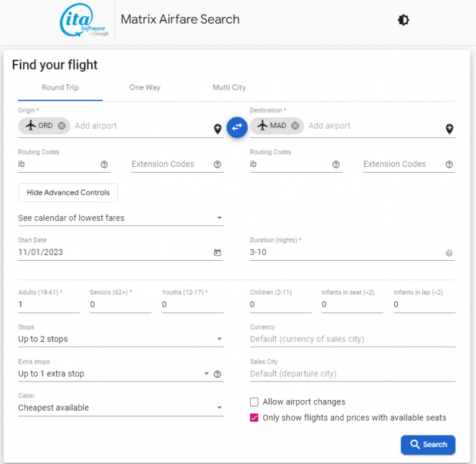Open the origin nearby airports map pin
Viewport: 476px width, 464px height.
(217, 129)
